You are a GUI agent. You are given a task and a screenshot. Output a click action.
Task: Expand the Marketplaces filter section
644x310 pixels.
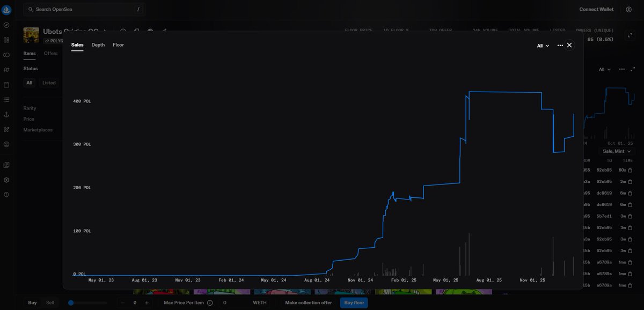pyautogui.click(x=38, y=130)
